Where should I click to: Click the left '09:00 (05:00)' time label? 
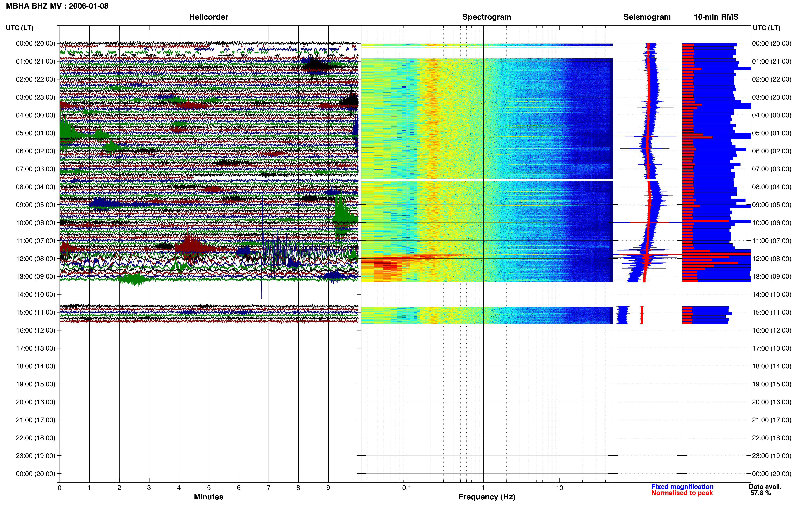coord(36,205)
